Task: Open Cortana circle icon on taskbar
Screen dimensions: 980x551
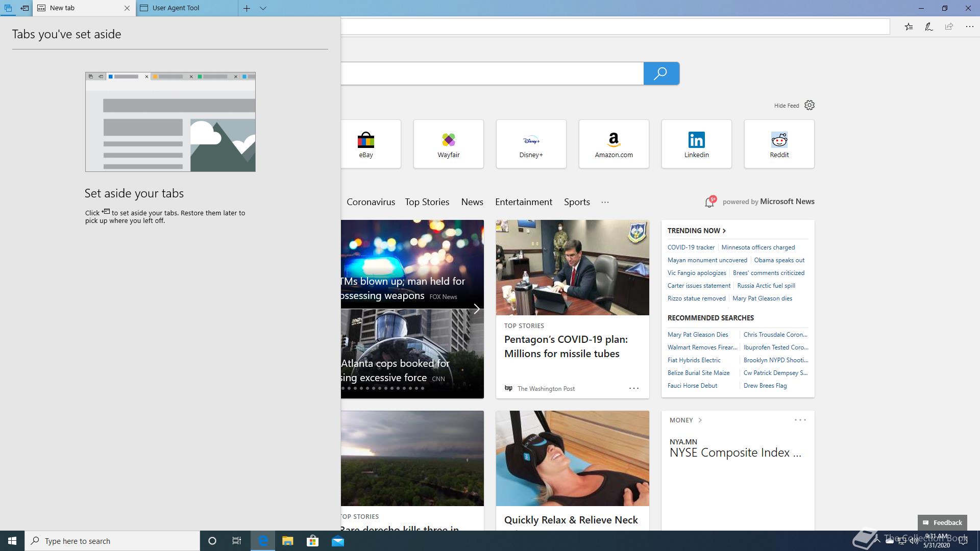Action: pos(212,541)
